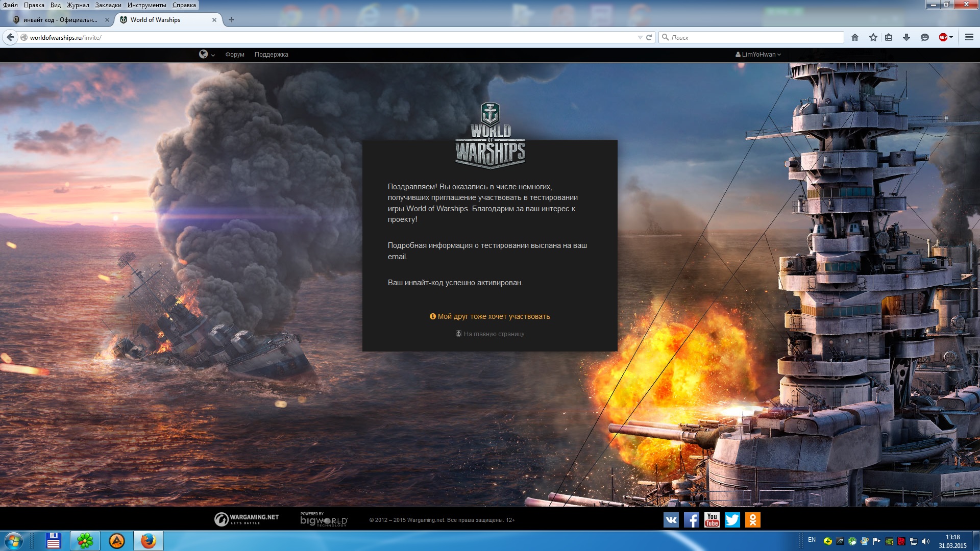The width and height of the screenshot is (980, 551).
Task: Open the YouTube channel icon
Action: click(712, 520)
